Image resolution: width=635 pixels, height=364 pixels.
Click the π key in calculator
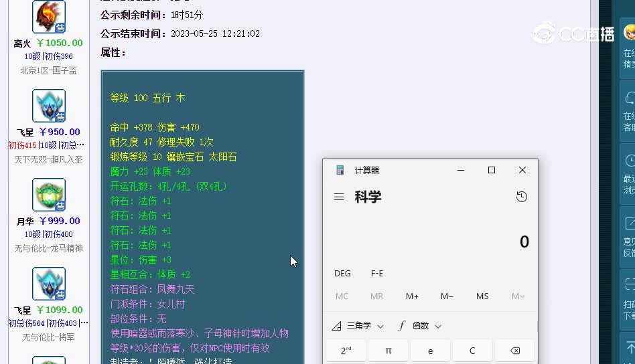[389, 351]
